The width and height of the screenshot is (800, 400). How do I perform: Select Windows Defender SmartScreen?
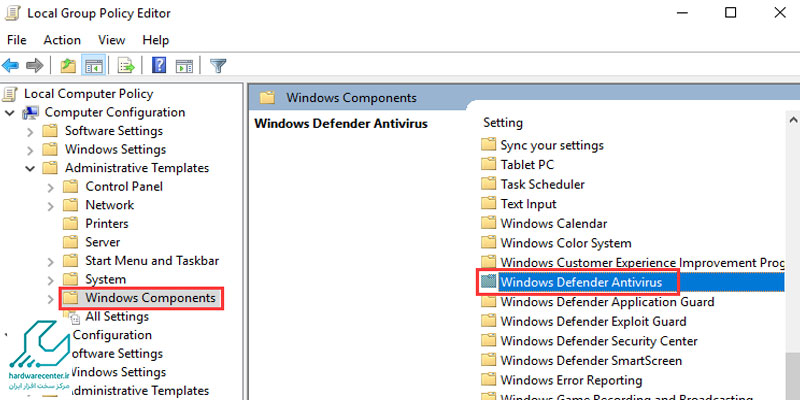click(x=591, y=361)
